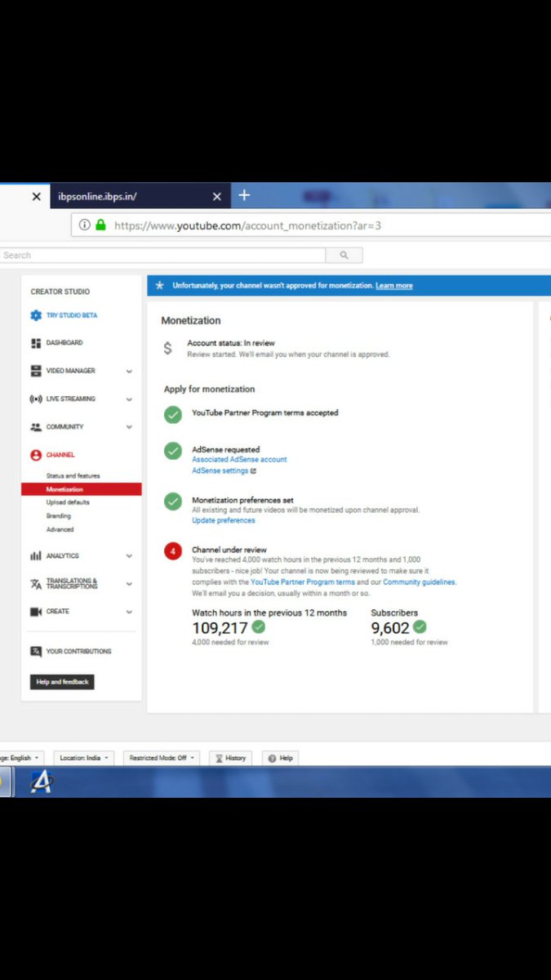551x980 pixels.
Task: Expand the Translations & Transcriptions chevron
Action: coord(129,584)
